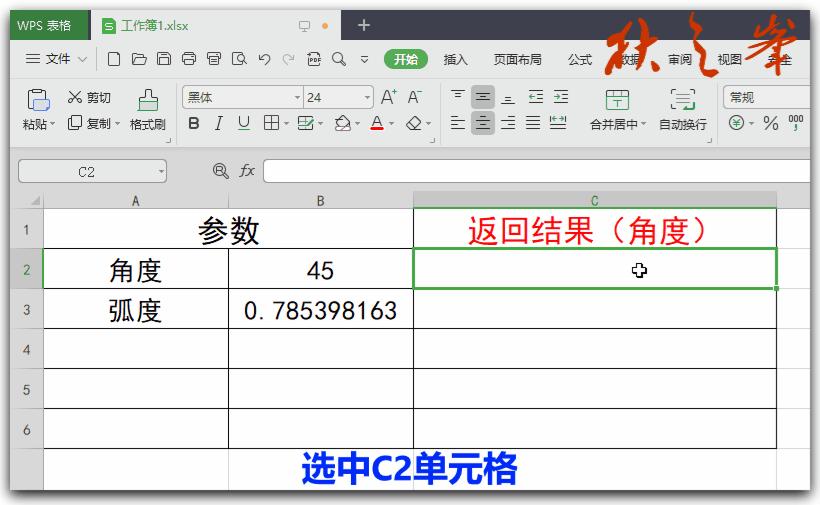Open print preview magnifier-page icon
The width and height of the screenshot is (820, 505).
point(239,59)
